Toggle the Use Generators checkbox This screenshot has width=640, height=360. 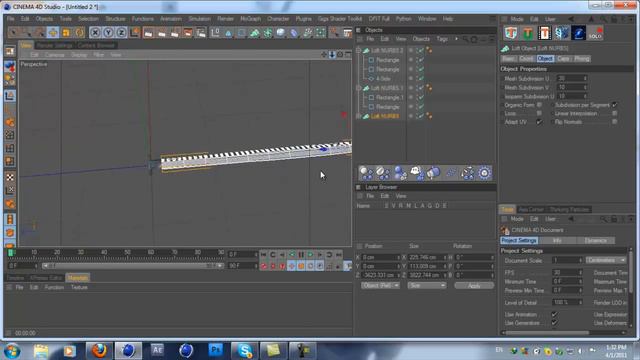(x=554, y=323)
